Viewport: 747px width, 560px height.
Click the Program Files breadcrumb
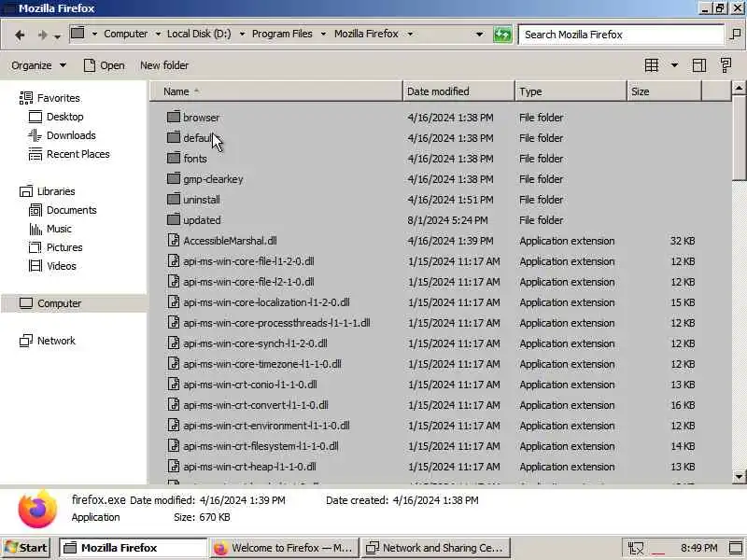[282, 34]
